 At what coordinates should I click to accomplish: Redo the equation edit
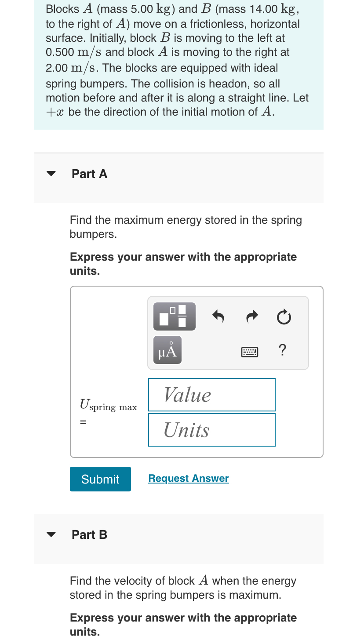252,316
